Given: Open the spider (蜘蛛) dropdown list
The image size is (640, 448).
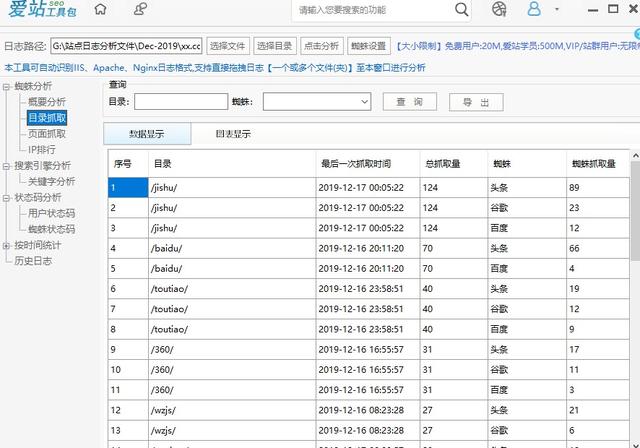Looking at the screenshot, I should click(365, 102).
